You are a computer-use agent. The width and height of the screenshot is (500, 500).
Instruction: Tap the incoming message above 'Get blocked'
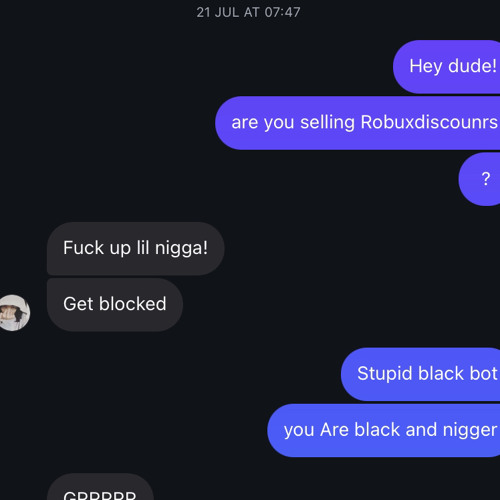click(135, 249)
